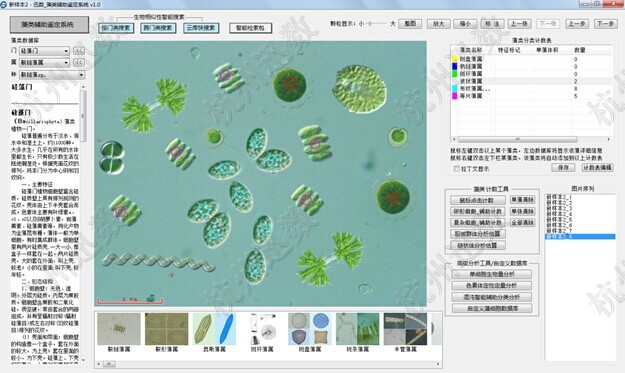Click the "<<" button beside 属 dropdown
This screenshot has height=373, width=625.
pos(79,62)
